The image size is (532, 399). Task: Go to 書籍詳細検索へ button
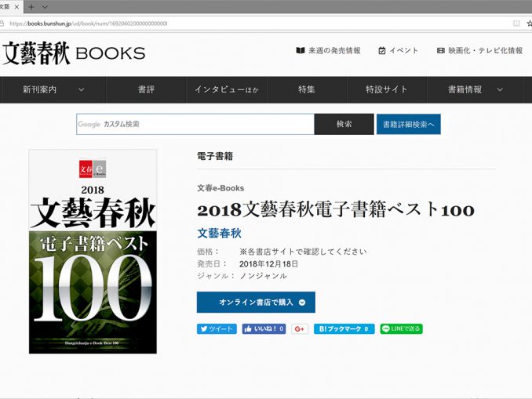[409, 124]
